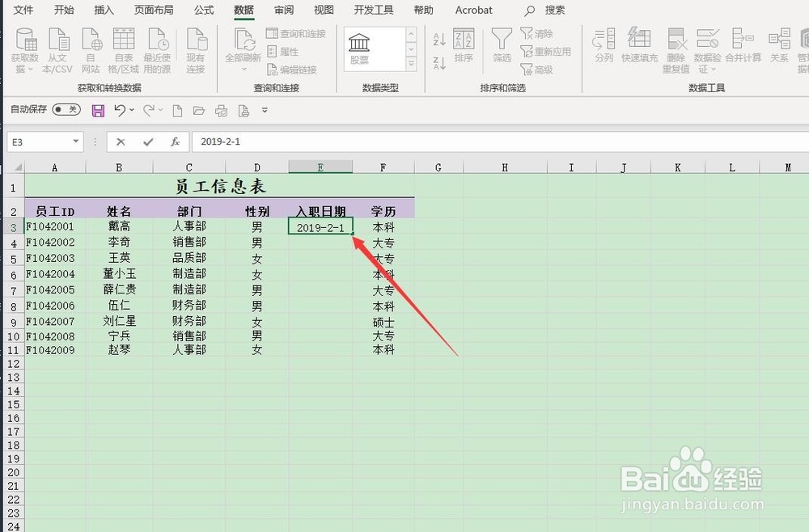Viewport: 809px width, 532px height.
Task: Open Advanced filter (高级)
Action: (536, 70)
